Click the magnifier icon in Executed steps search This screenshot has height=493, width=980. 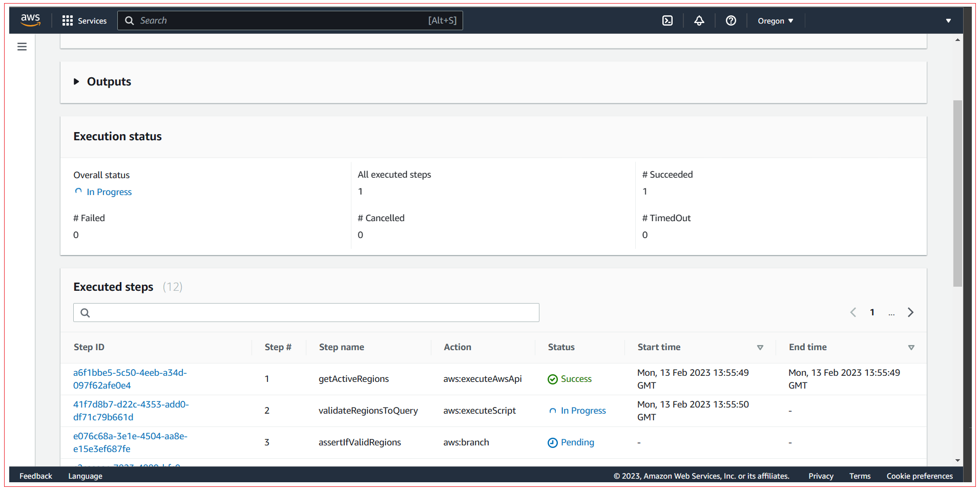tap(85, 312)
